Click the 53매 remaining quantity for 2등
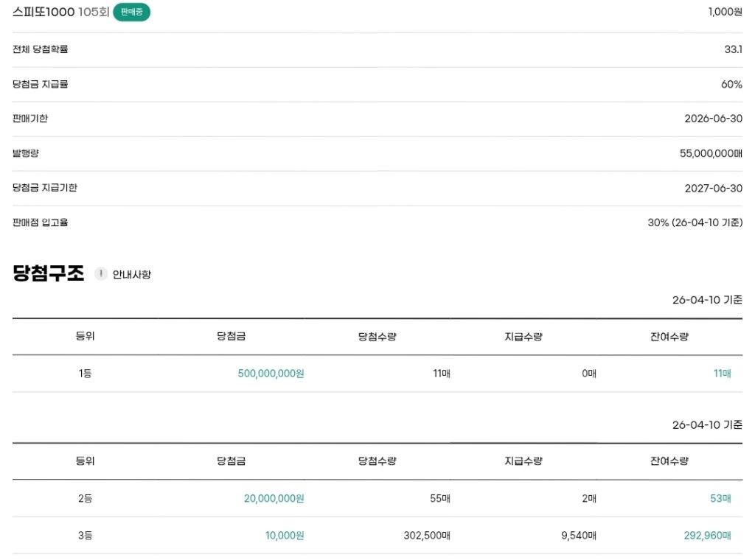The image size is (755, 560). pyautogui.click(x=720, y=498)
